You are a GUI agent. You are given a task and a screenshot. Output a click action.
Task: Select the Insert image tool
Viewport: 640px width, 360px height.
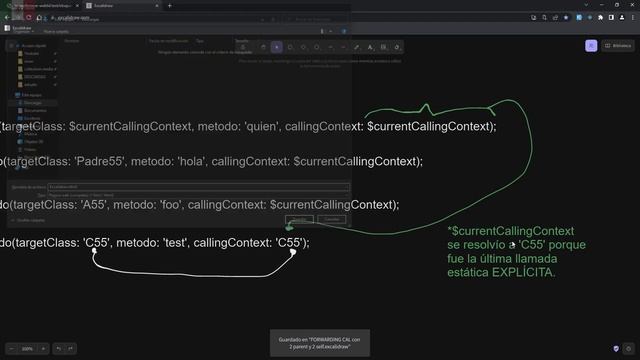(383, 47)
